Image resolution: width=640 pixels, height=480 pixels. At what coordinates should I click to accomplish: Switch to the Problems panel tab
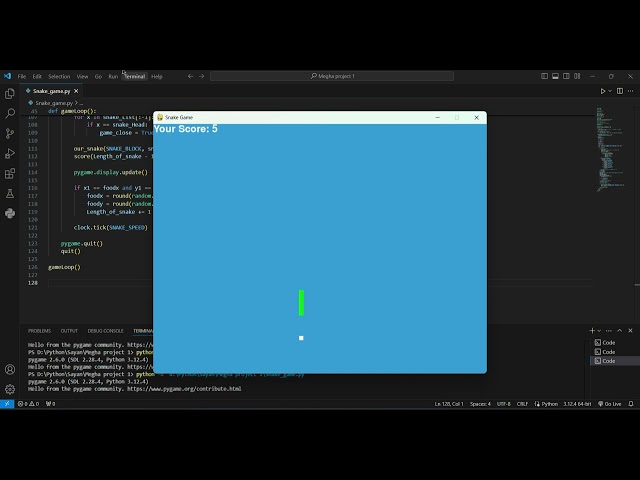(x=40, y=331)
